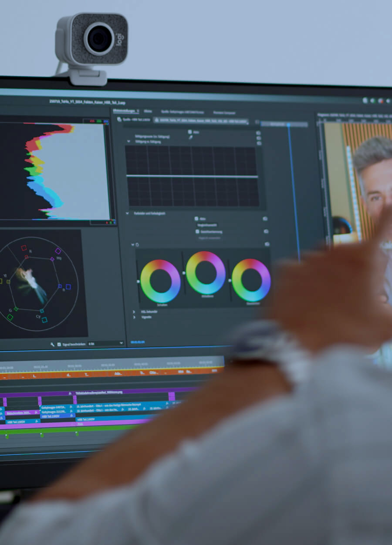Click the leftmost green timeline marker
The width and height of the screenshot is (392, 545).
click(x=7, y=435)
